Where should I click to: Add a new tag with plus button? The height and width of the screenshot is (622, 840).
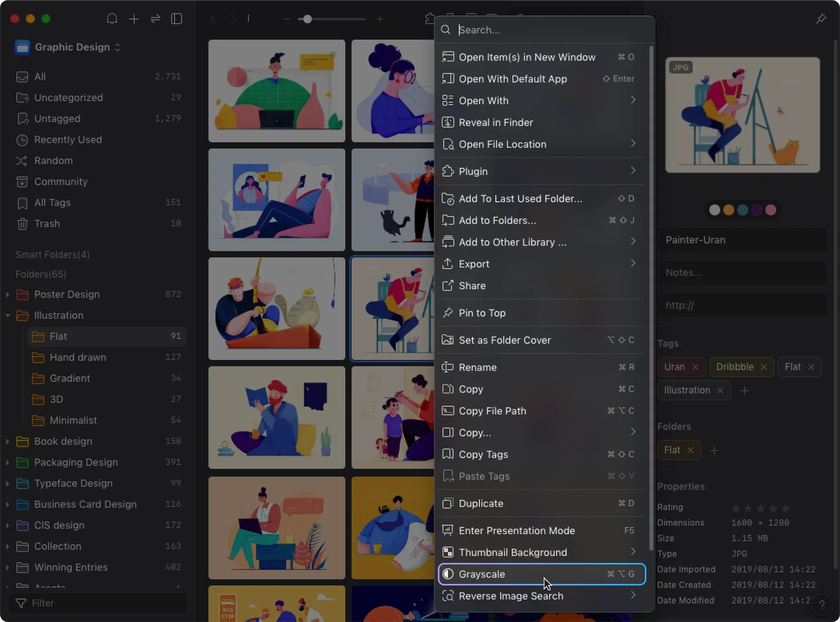point(744,391)
